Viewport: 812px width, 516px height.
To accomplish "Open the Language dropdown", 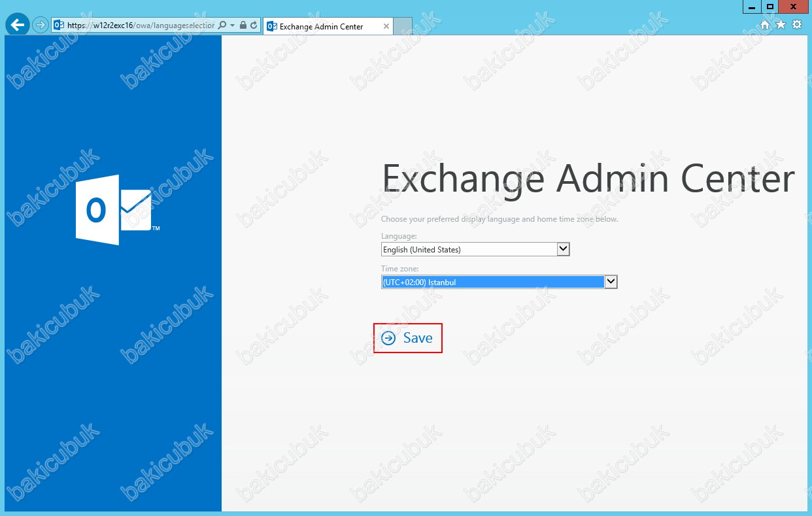I will point(475,249).
